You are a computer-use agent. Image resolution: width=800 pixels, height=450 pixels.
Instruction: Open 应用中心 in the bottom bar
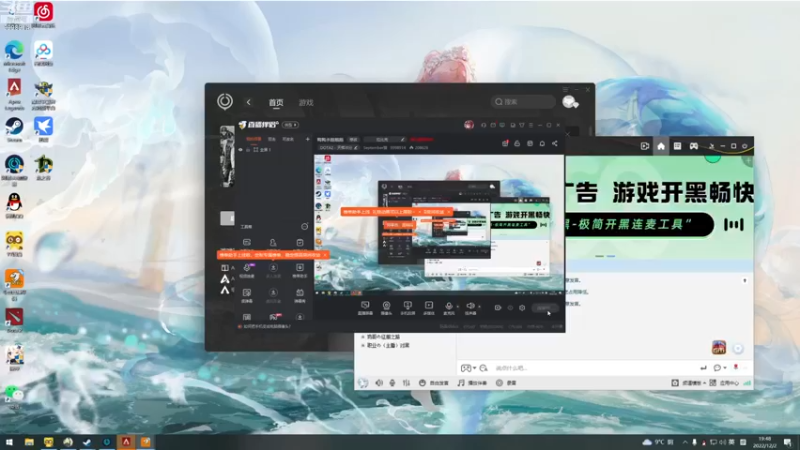click(x=724, y=383)
